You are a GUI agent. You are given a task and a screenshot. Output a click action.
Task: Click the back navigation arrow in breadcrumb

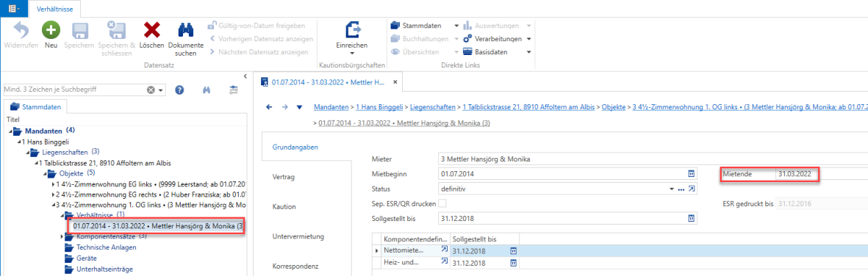[x=270, y=107]
